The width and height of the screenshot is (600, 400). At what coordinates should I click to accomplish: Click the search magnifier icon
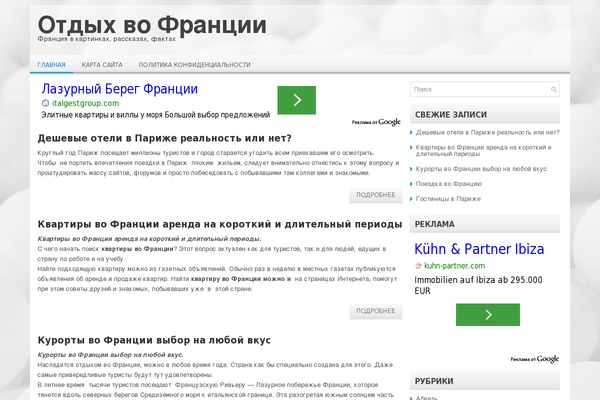tap(554, 90)
